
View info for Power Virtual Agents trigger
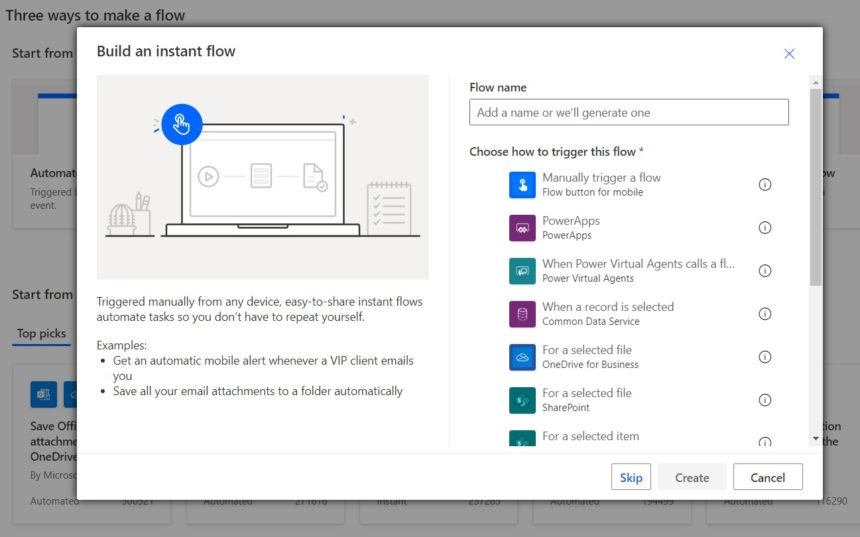[x=765, y=271]
